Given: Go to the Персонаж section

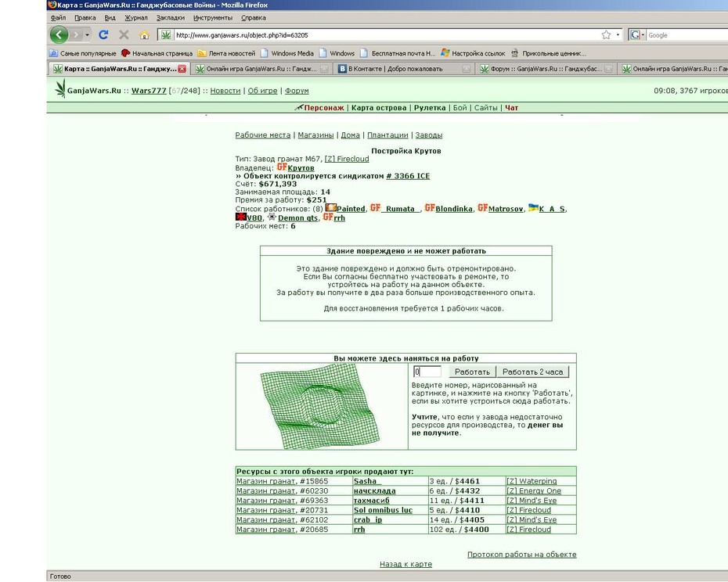Looking at the screenshot, I should click(324, 108).
